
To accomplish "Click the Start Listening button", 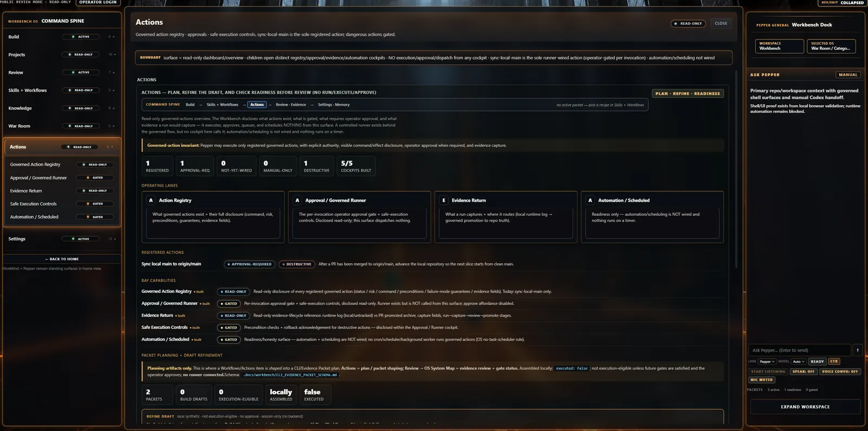I will coord(768,372).
